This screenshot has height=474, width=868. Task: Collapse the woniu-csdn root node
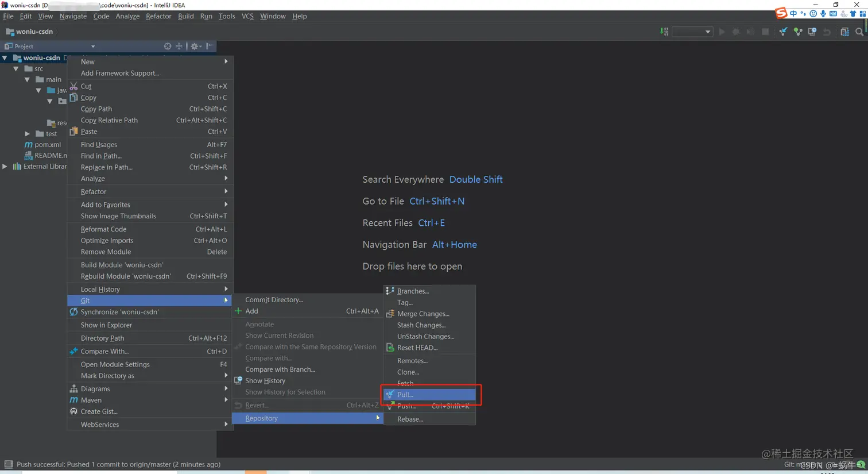coord(5,57)
